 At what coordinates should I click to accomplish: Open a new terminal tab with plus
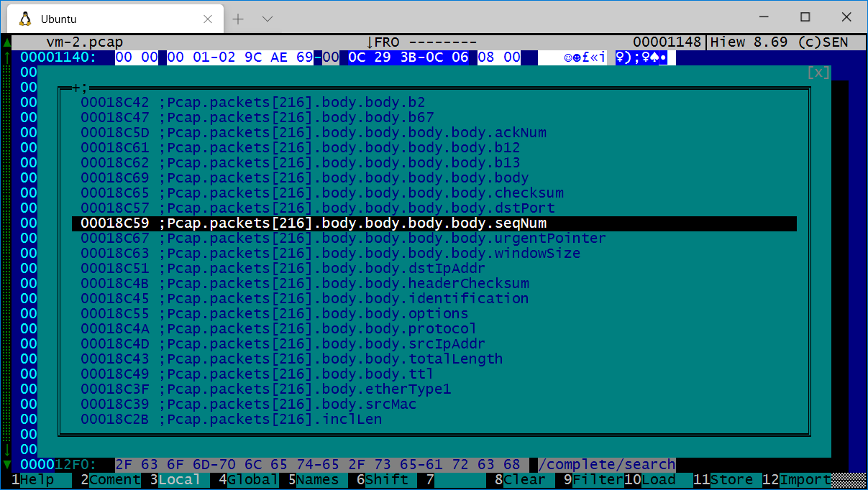click(x=239, y=19)
